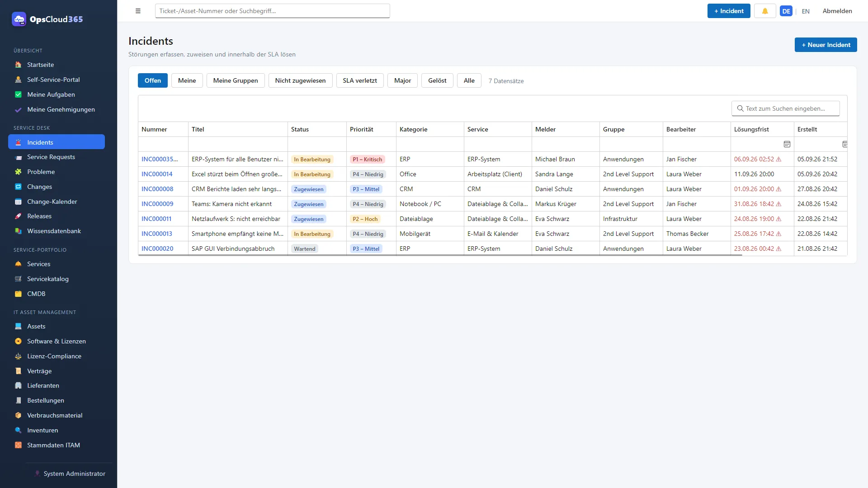
Task: Click the table text search field
Action: coord(786,108)
